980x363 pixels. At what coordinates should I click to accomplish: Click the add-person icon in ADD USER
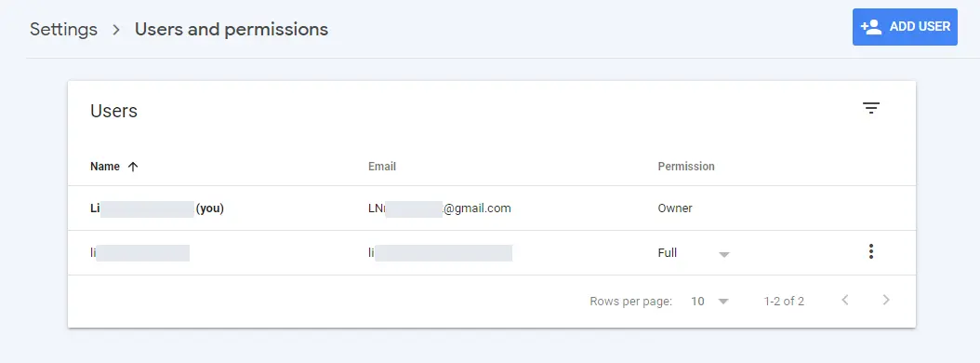tap(870, 27)
